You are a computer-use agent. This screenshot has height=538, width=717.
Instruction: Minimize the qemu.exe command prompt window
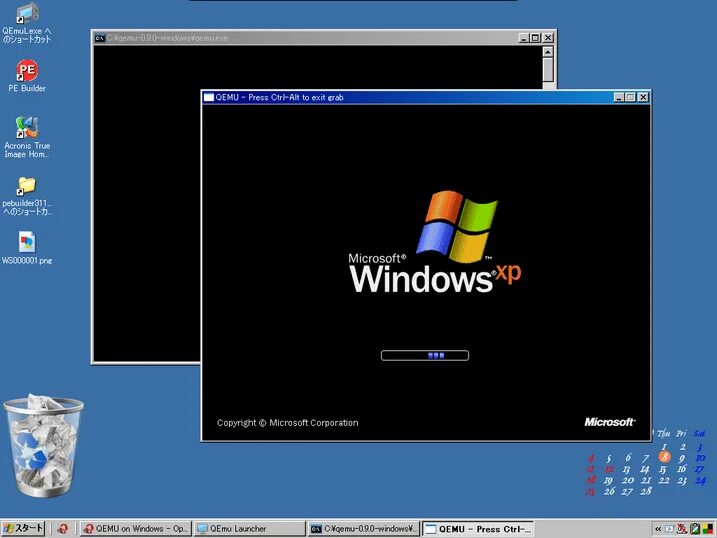[524, 38]
